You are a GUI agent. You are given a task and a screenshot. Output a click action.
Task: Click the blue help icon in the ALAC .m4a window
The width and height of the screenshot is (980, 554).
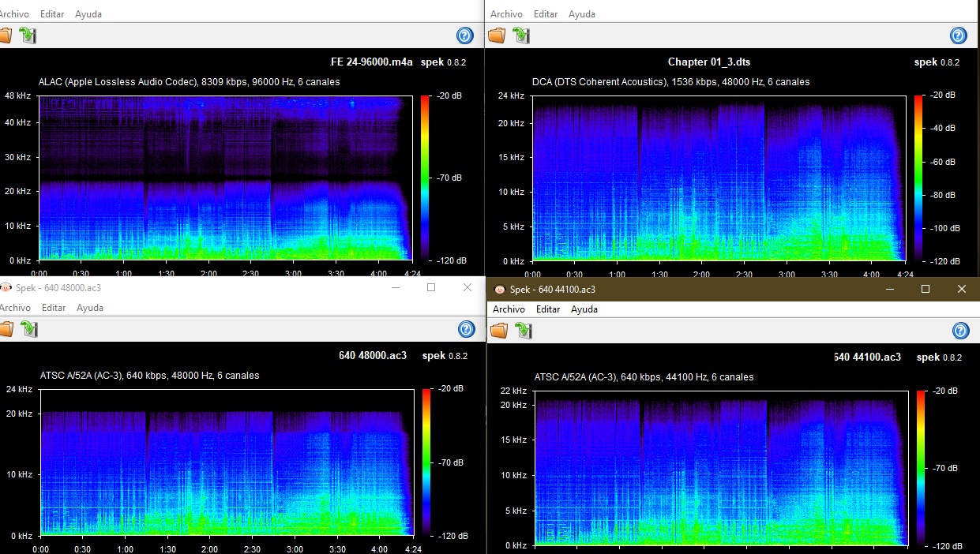point(465,36)
